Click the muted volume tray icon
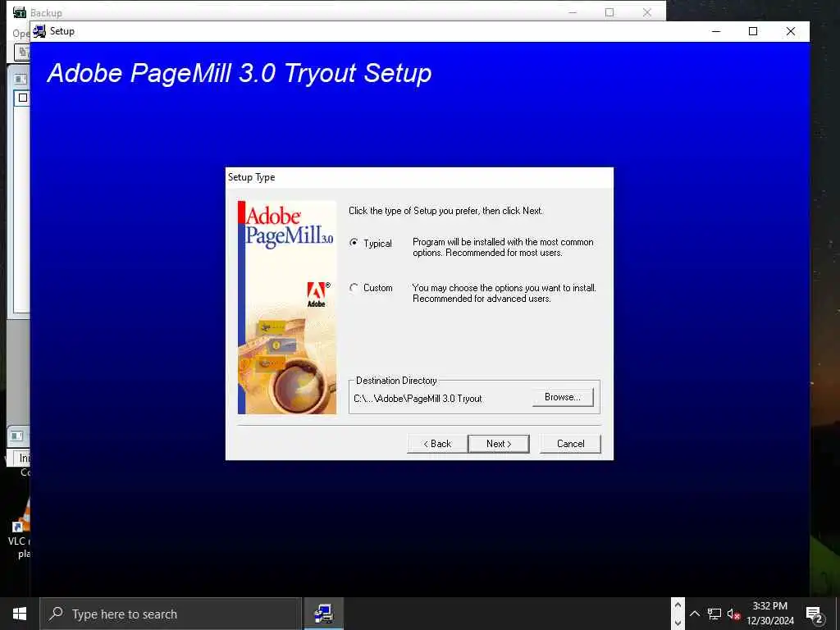Viewport: 840px width, 630px height. coord(733,614)
